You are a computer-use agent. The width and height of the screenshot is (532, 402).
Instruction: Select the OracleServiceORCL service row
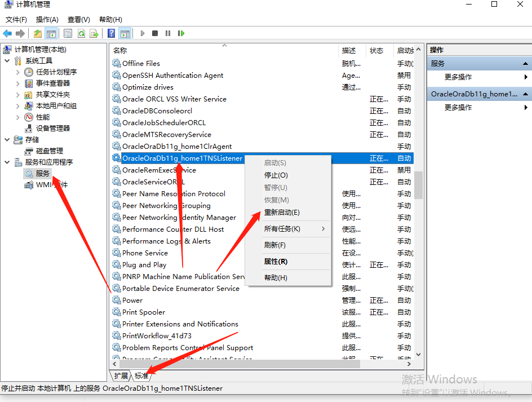pyautogui.click(x=262, y=182)
